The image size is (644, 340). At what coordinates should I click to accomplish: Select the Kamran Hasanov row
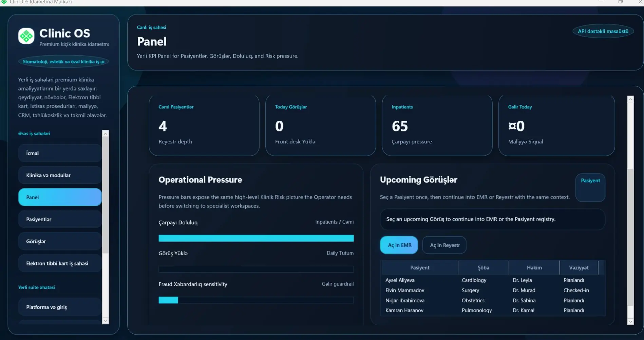(x=493, y=311)
